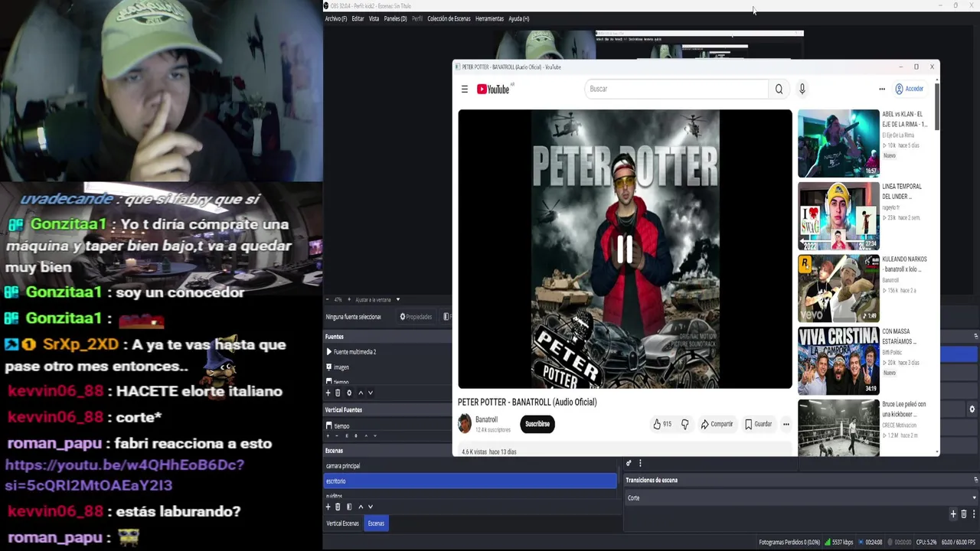The width and height of the screenshot is (980, 551).
Task: Open the Editar menu
Action: 358,18
